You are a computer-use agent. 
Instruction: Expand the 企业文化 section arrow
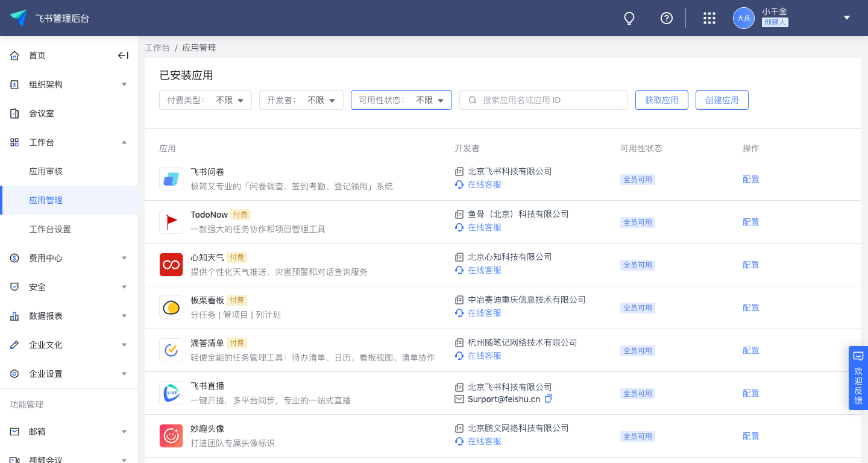click(x=124, y=345)
